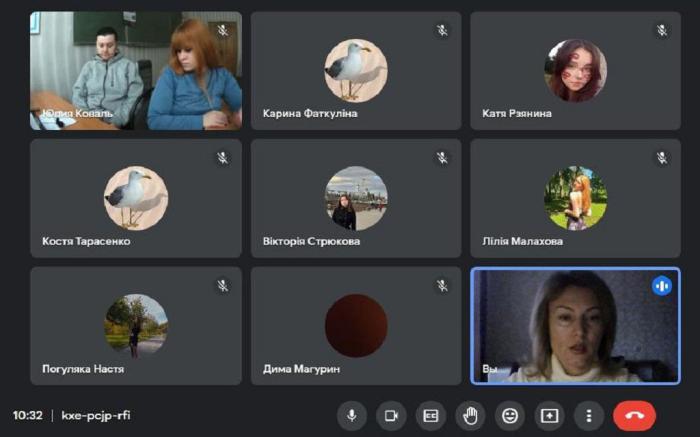Raise your hand
The image size is (700, 437).
(470, 415)
